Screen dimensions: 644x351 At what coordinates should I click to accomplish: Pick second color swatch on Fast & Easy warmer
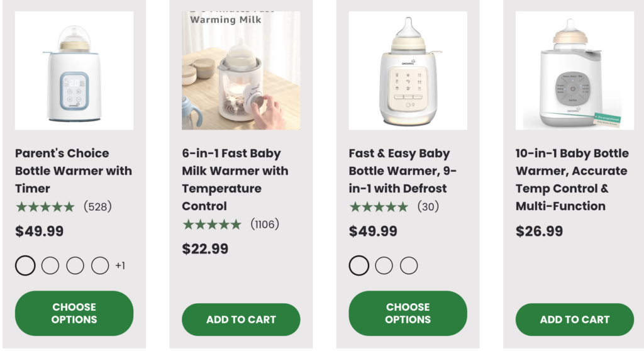[384, 265]
